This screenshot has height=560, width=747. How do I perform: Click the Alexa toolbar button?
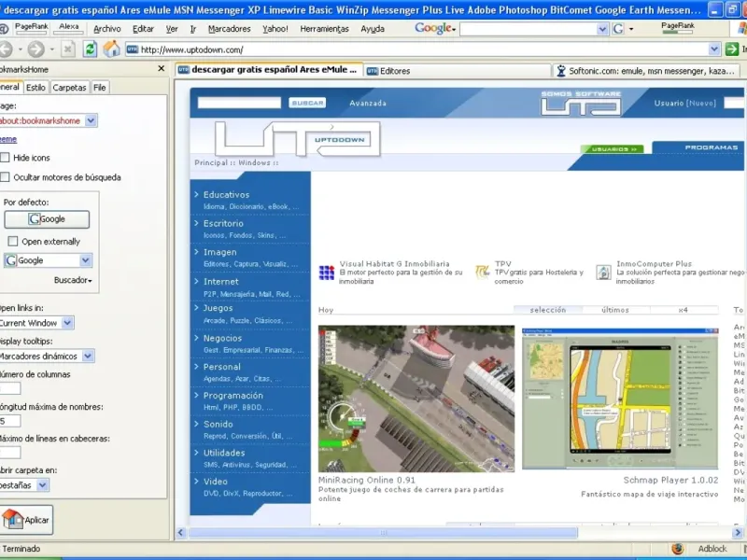pos(69,29)
